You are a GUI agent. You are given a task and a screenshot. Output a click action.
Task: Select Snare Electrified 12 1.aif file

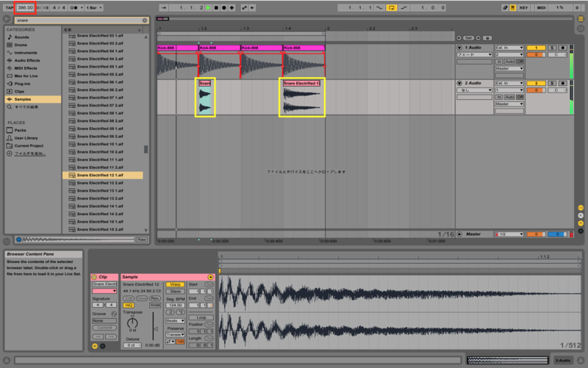[x=103, y=175]
